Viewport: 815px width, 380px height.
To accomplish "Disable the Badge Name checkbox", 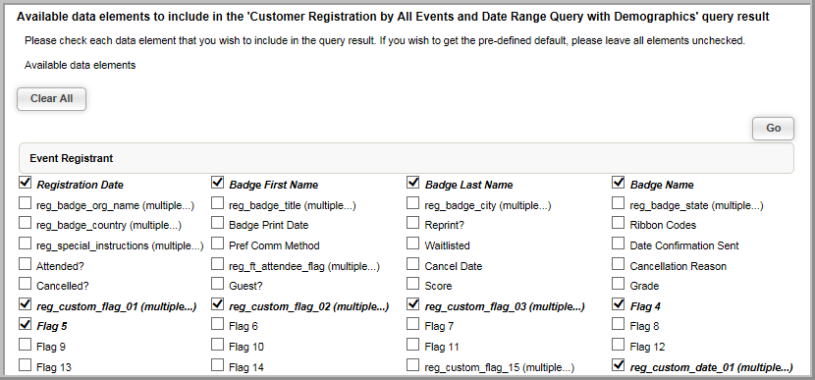I will (x=618, y=182).
